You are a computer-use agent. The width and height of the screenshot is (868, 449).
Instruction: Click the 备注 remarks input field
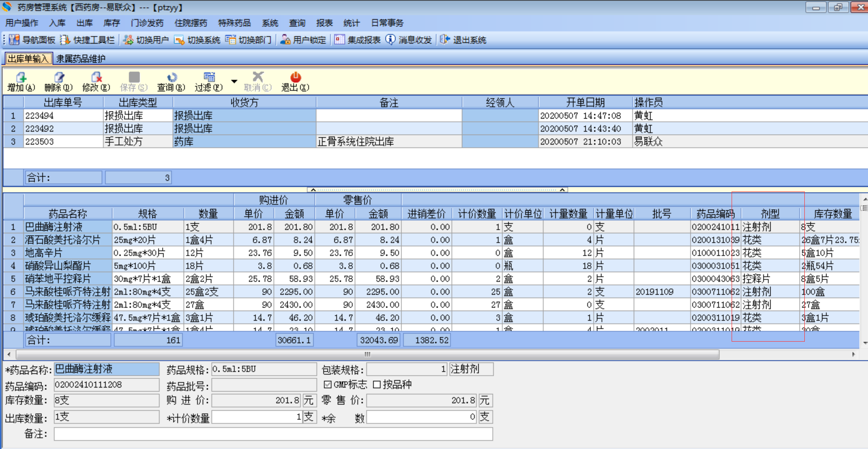tap(273, 434)
